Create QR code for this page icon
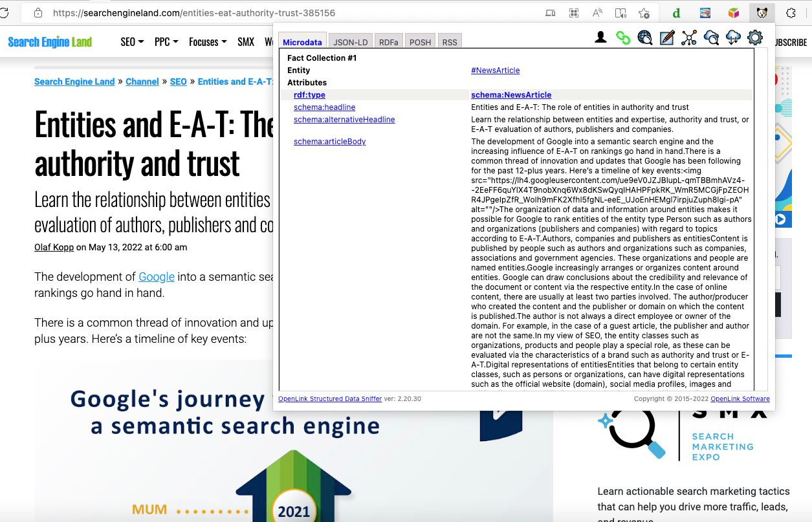 pos(573,13)
